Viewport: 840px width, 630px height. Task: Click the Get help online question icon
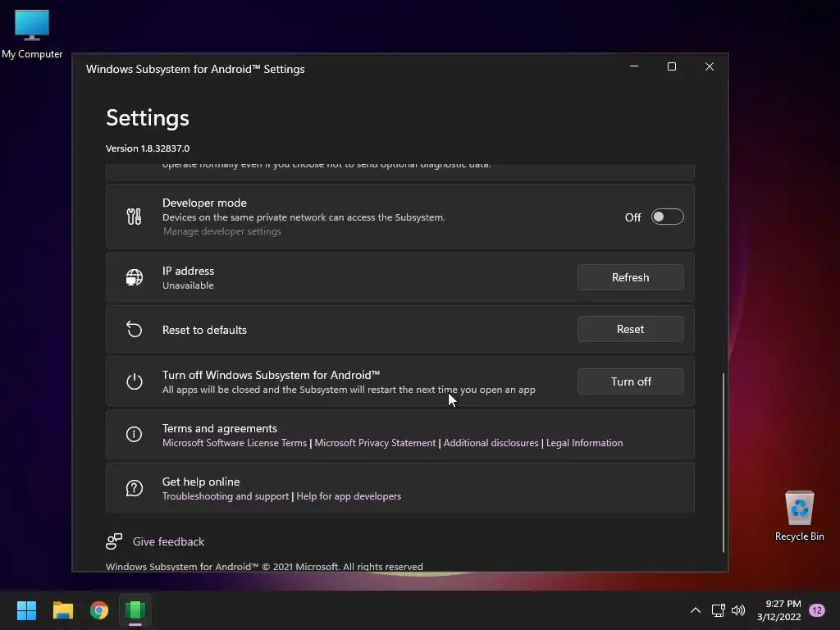point(134,488)
